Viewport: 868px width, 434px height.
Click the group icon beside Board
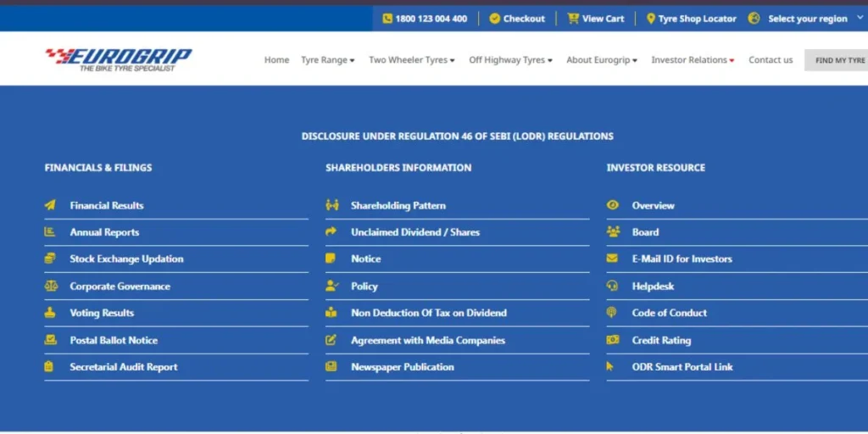click(x=613, y=232)
